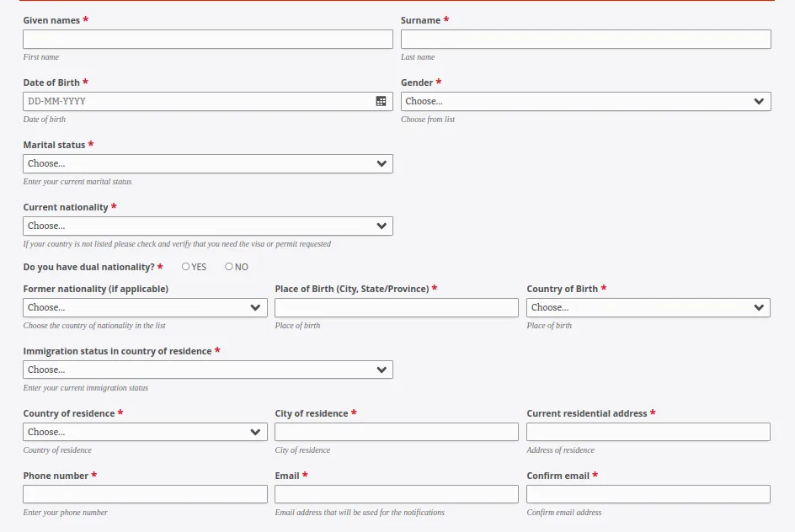
Task: Select NO for dual nationality
Action: click(229, 267)
